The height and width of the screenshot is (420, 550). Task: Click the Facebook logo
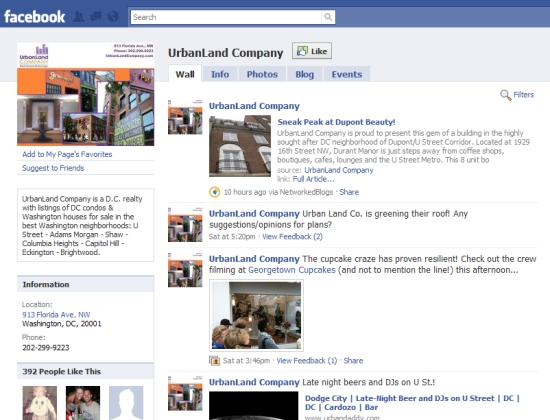pyautogui.click(x=34, y=16)
